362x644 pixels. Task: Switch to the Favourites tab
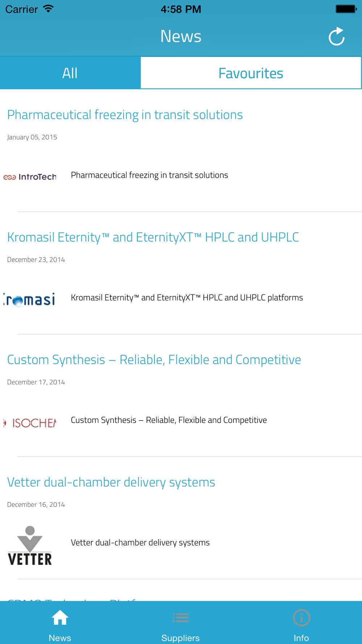coord(251,73)
